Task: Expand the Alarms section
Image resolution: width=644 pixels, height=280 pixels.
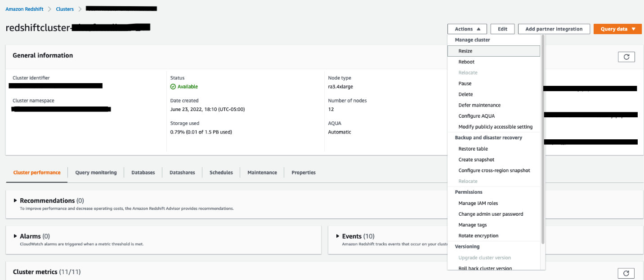Action: pyautogui.click(x=15, y=236)
